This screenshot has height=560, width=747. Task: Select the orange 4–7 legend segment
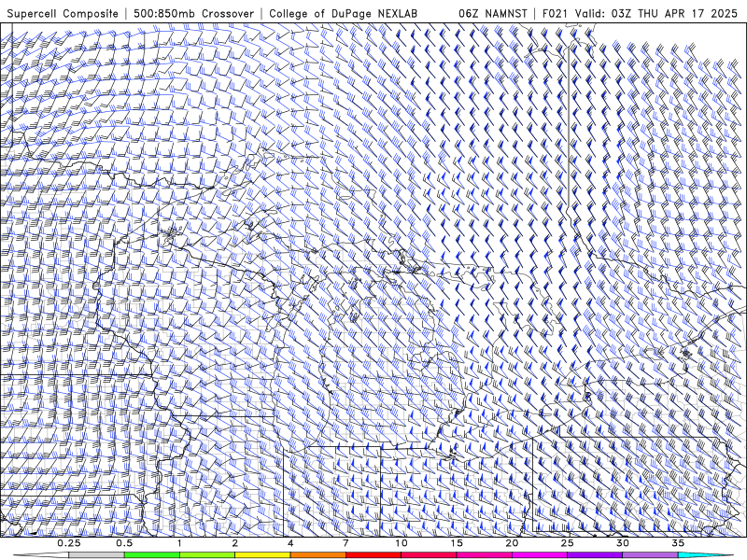pyautogui.click(x=317, y=555)
